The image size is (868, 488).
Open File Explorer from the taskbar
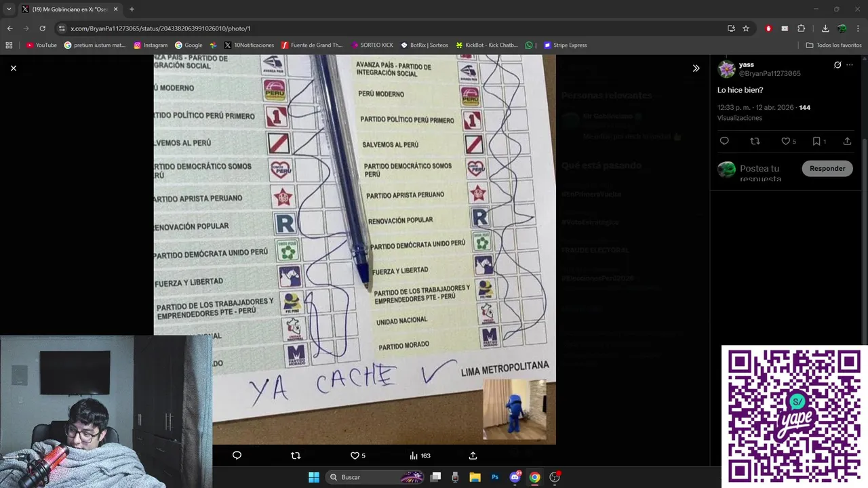pyautogui.click(x=475, y=477)
